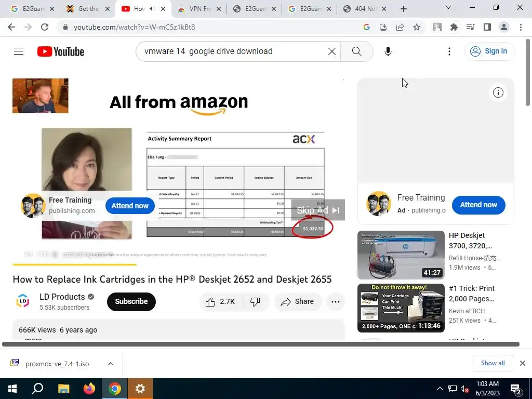
Task: Show all downloads
Action: click(x=493, y=363)
